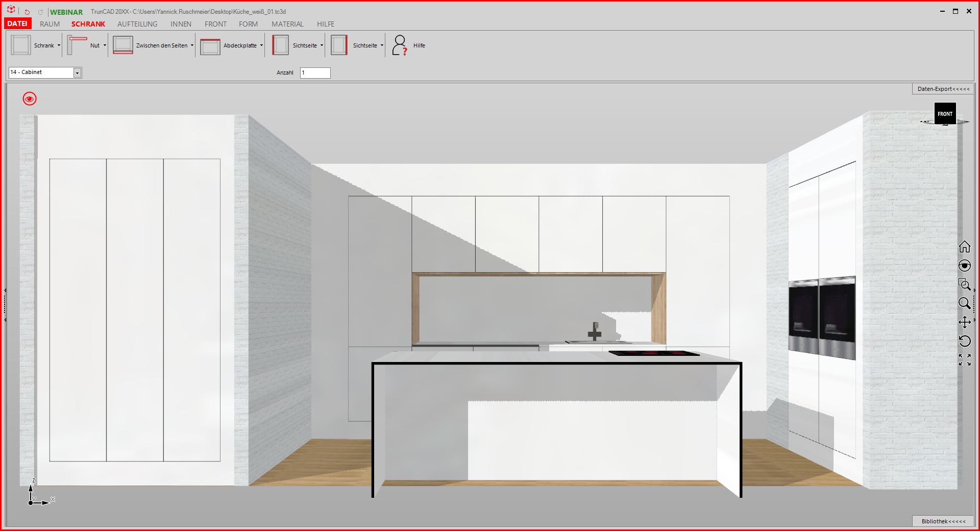Viewport: 980px width, 531px height.
Task: Open the 14 - Cabinet dropdown
Action: (77, 73)
